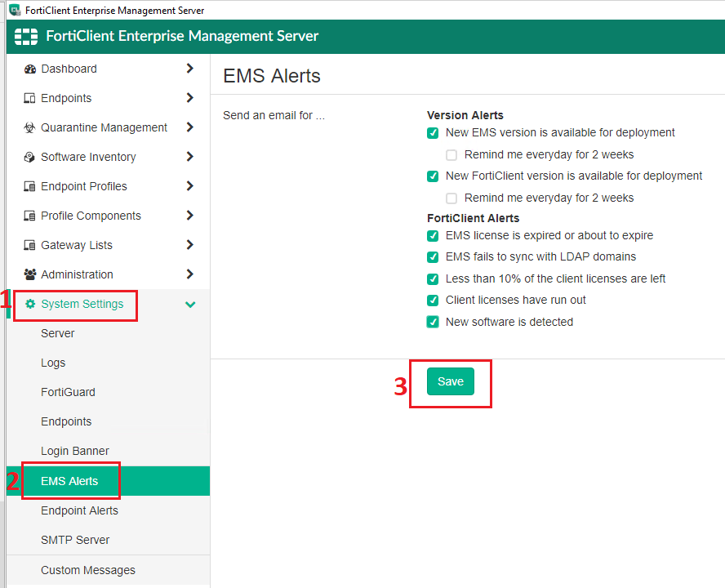The width and height of the screenshot is (725, 588).
Task: Enable FortiClient version daily reminder checkbox
Action: coord(451,198)
